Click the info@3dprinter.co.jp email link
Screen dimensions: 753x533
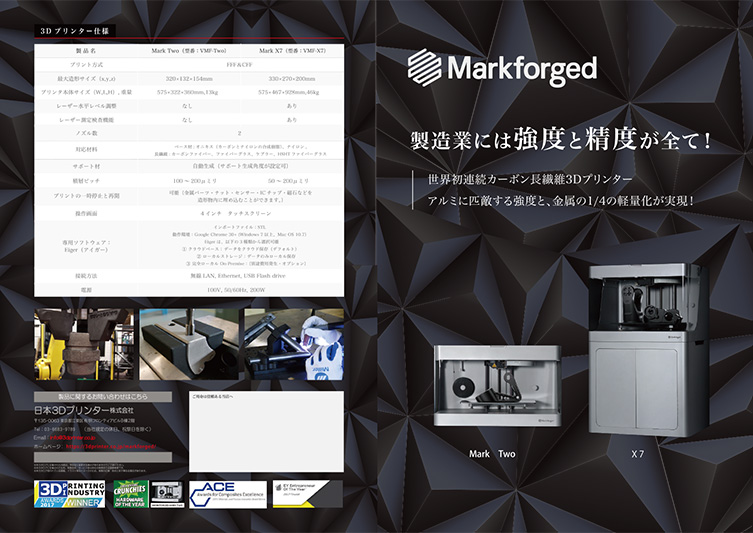click(72, 437)
